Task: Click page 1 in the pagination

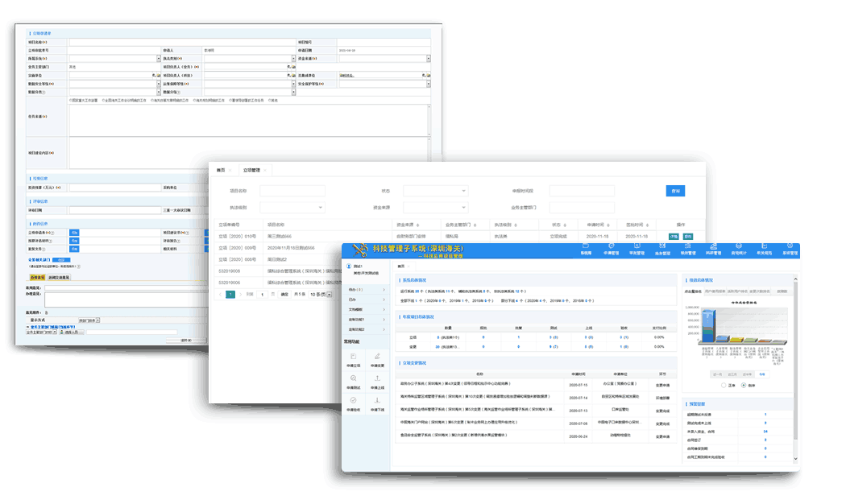Action: [x=230, y=295]
